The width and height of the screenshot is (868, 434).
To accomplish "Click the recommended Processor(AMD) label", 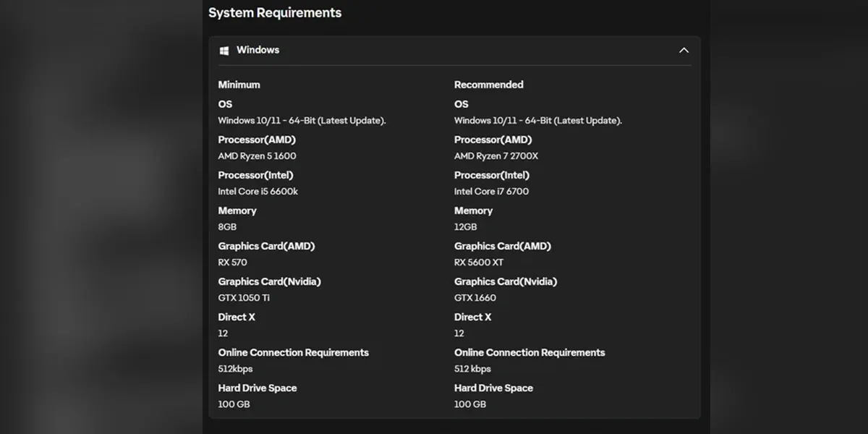I will [x=493, y=140].
